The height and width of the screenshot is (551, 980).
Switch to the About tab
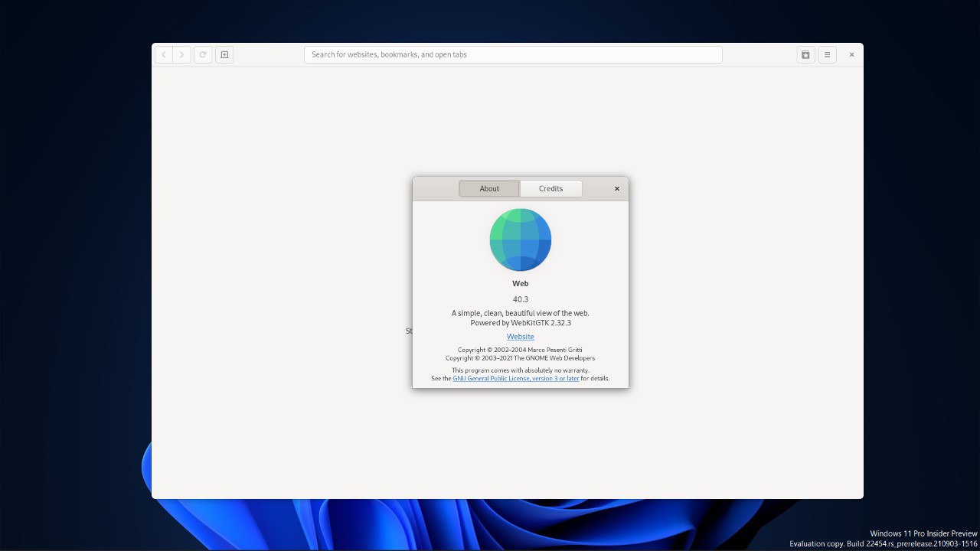click(489, 188)
